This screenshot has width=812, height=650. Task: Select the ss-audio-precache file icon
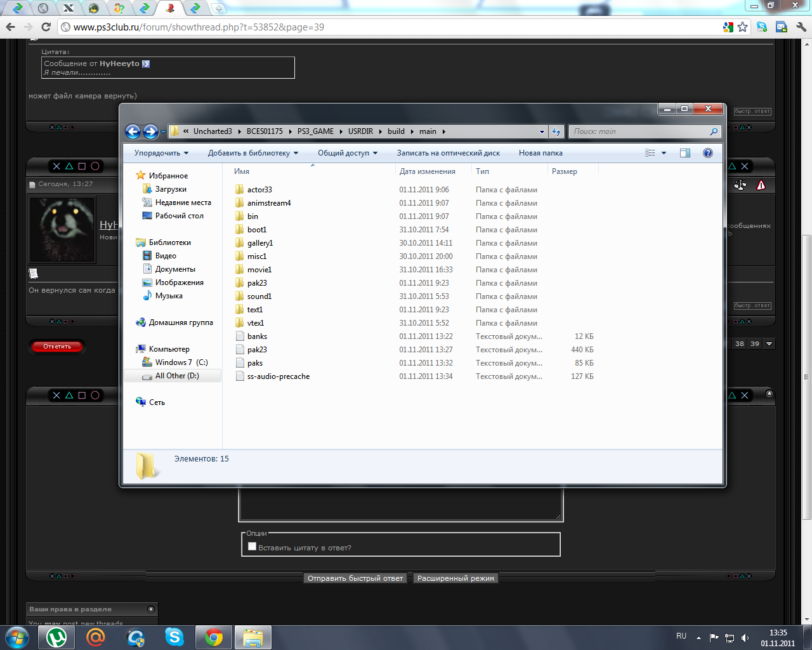click(239, 376)
